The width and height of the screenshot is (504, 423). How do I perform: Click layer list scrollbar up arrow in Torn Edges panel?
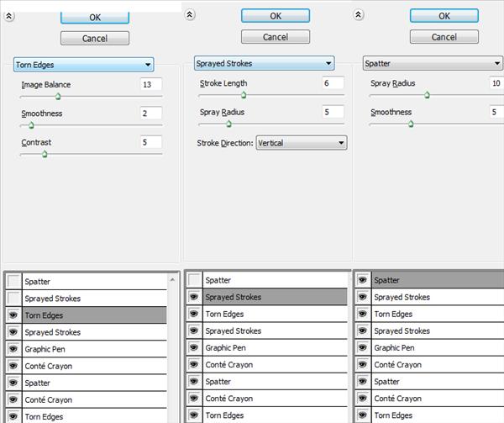click(172, 280)
